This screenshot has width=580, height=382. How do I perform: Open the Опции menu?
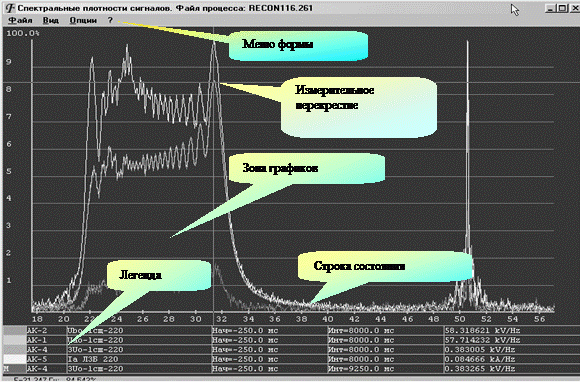(x=83, y=20)
